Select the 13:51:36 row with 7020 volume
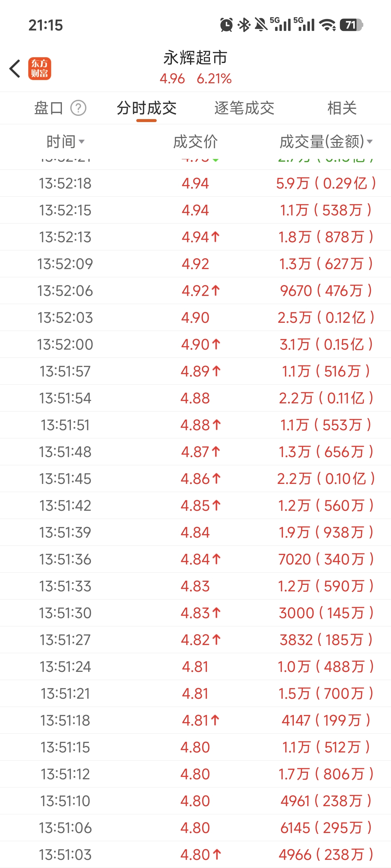 tap(195, 559)
